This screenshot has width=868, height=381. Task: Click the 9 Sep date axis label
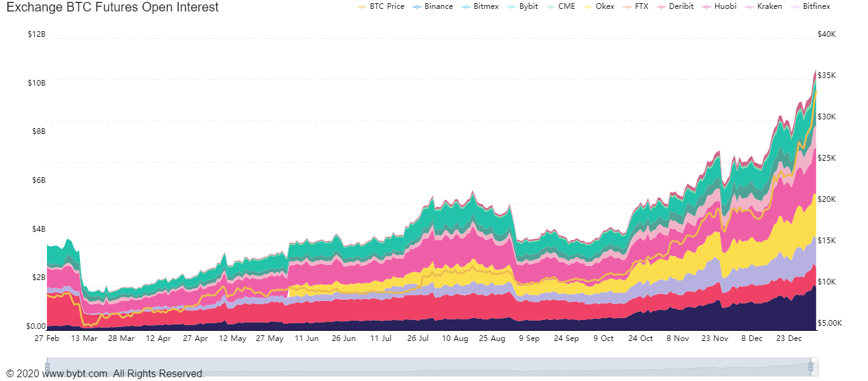(x=529, y=338)
